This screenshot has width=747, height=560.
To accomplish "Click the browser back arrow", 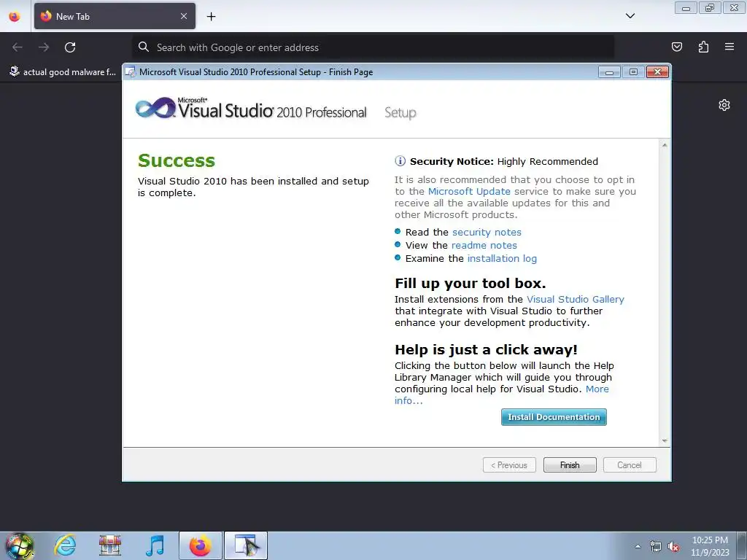I will coord(18,47).
